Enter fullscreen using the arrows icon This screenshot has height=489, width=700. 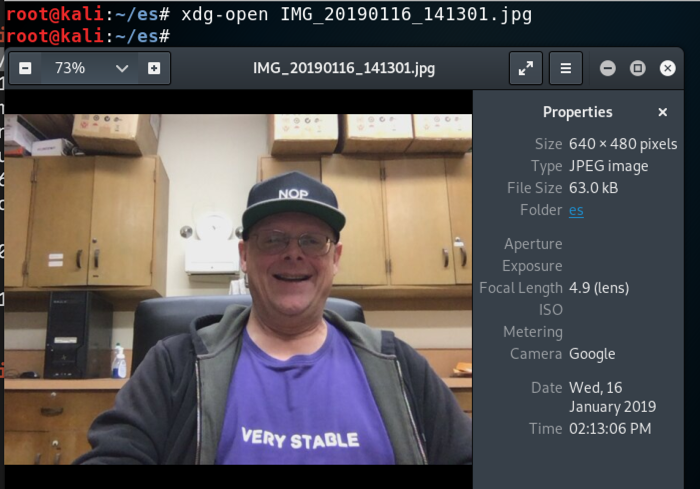click(x=526, y=68)
